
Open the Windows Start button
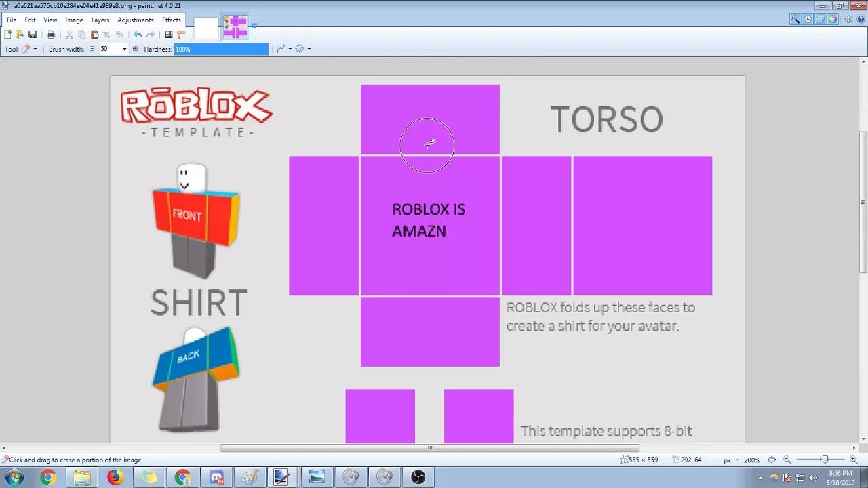14,478
